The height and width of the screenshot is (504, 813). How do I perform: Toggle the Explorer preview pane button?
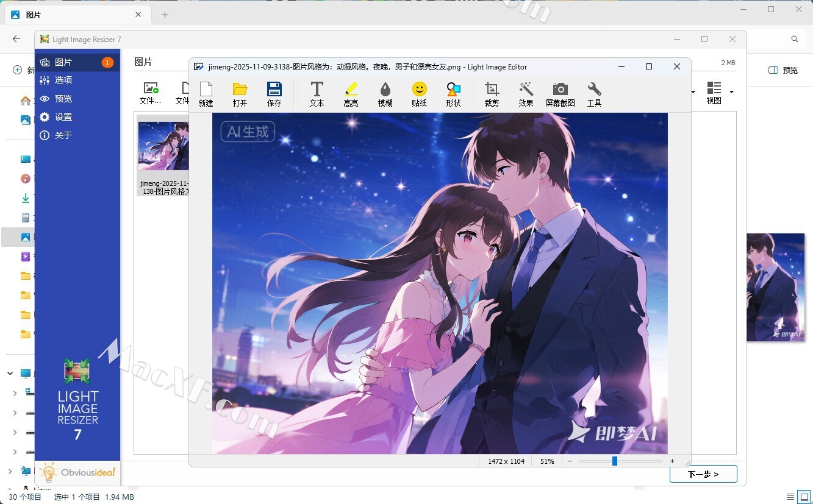[783, 70]
